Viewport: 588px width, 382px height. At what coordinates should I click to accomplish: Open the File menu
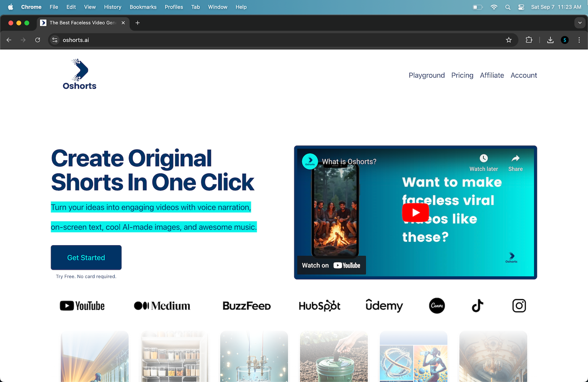coord(54,7)
